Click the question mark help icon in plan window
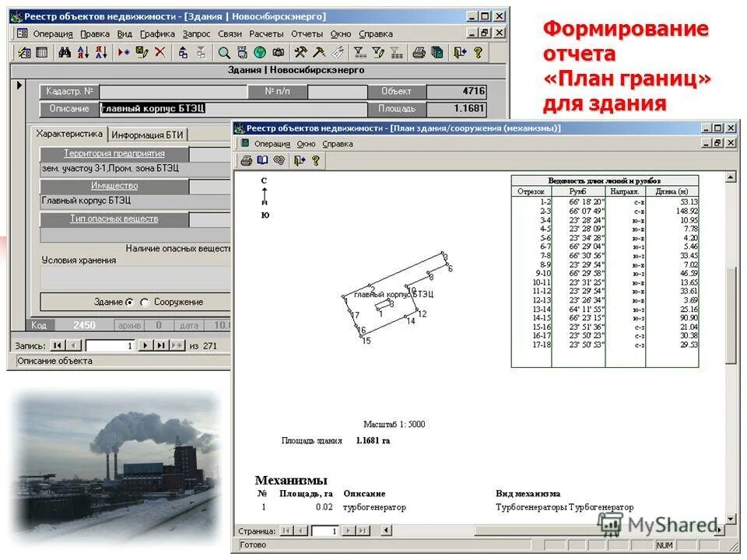This screenshot has height=560, width=747. coord(315,160)
